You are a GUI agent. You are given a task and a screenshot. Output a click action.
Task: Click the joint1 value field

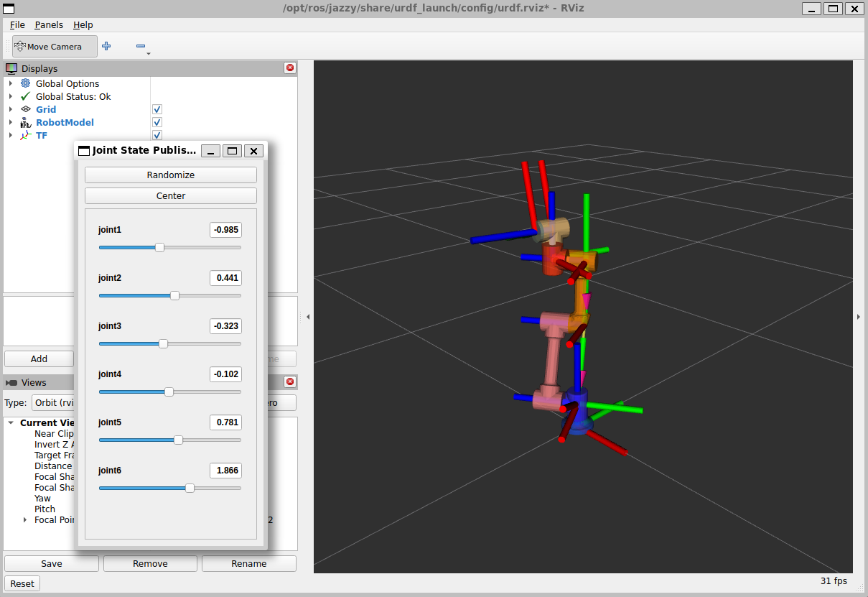225,230
